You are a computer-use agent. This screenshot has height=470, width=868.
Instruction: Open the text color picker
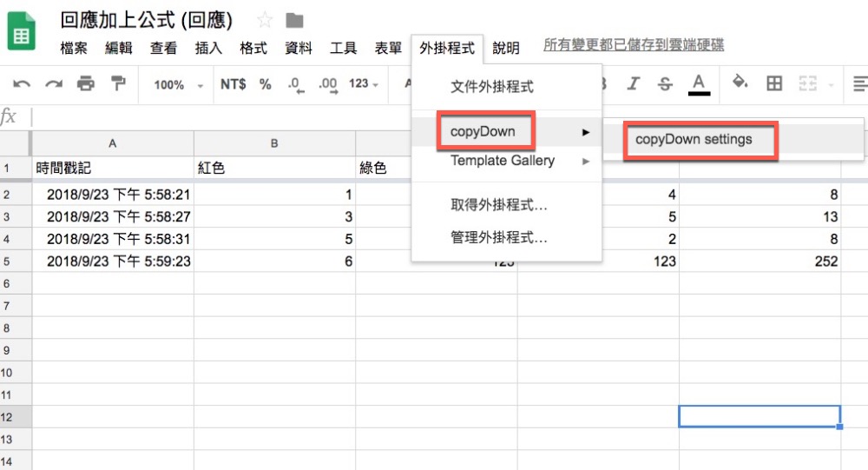(699, 85)
